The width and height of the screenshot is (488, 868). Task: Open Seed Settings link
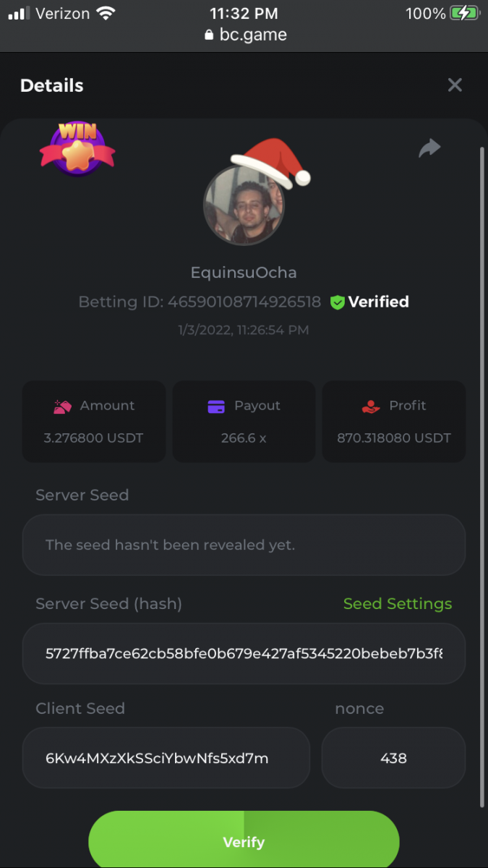[398, 604]
